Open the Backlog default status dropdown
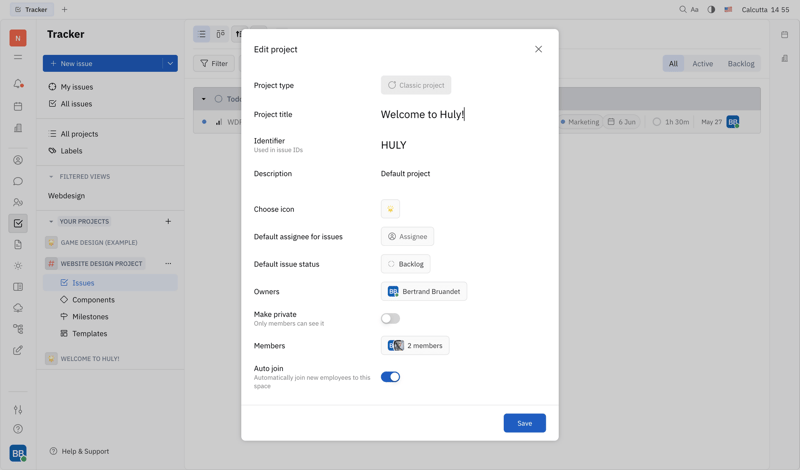Image resolution: width=800 pixels, height=470 pixels. [x=406, y=264]
